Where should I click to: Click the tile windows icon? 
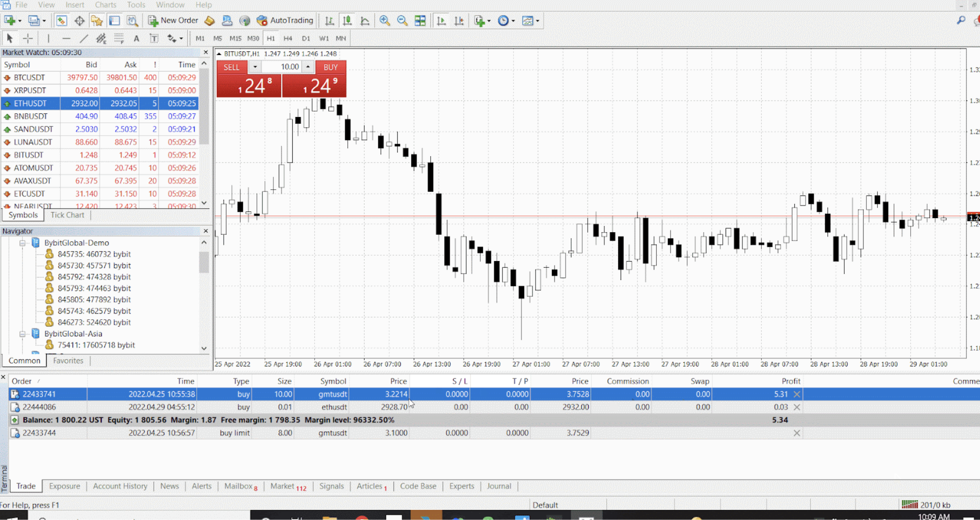point(420,20)
